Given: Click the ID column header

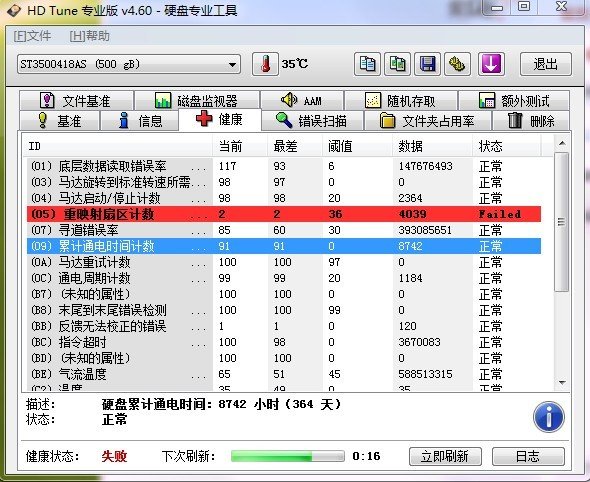Looking at the screenshot, I should (119, 146).
